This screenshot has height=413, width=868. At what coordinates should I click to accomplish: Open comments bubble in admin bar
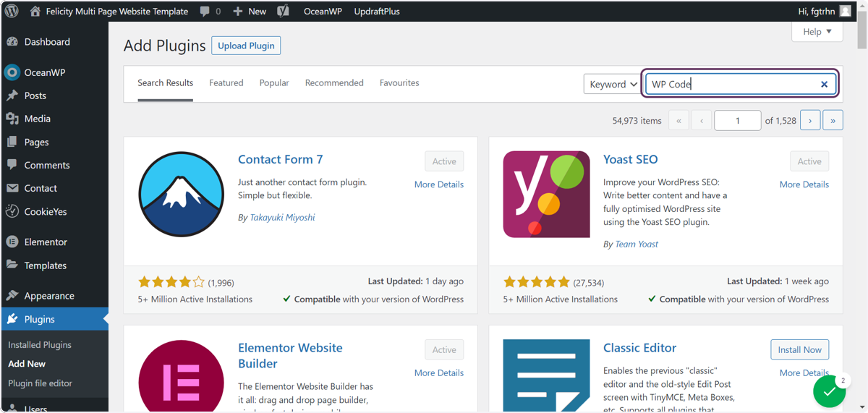205,11
